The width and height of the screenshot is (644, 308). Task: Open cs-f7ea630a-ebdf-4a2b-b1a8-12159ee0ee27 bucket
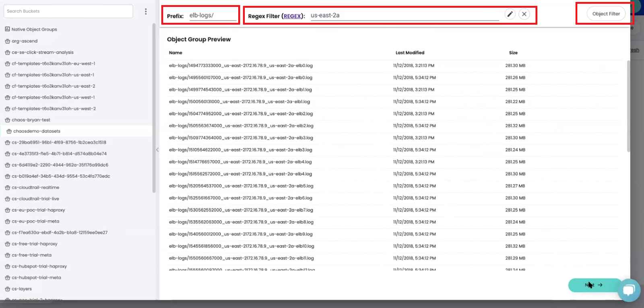(x=60, y=233)
